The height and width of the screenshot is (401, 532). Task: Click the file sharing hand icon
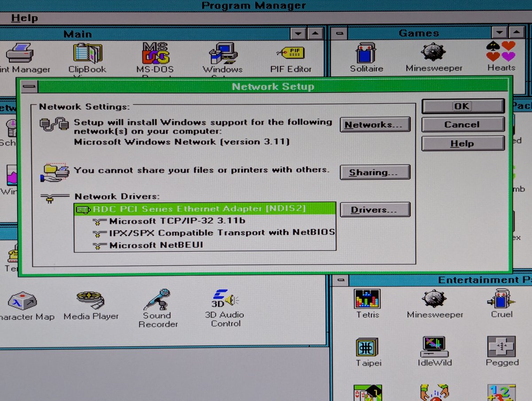click(54, 172)
